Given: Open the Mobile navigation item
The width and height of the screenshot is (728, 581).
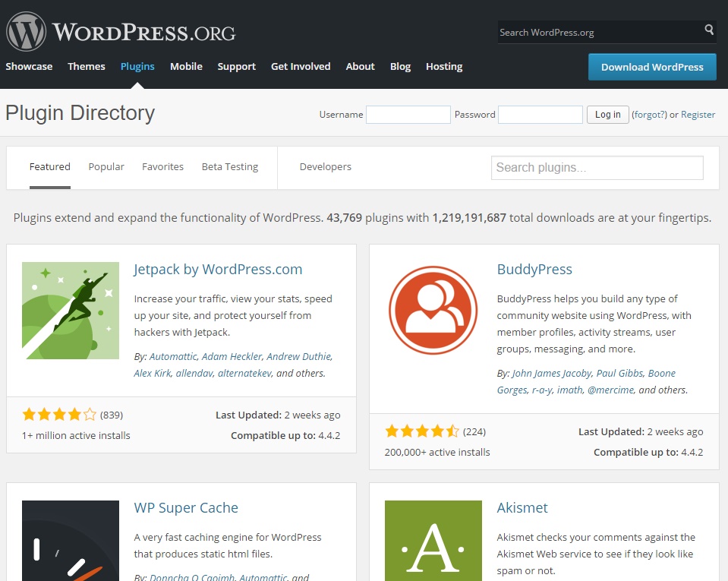Looking at the screenshot, I should click(x=186, y=66).
